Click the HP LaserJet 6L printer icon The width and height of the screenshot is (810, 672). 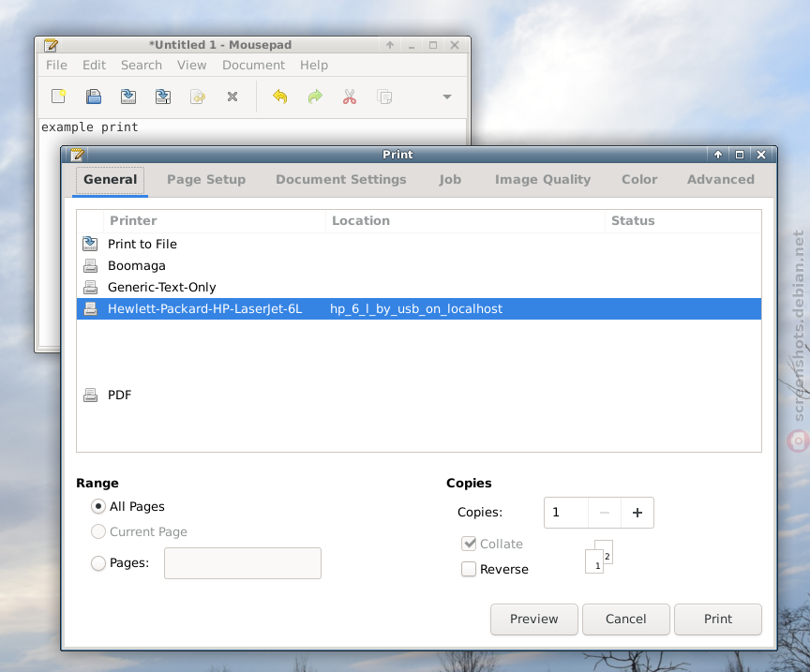(90, 309)
